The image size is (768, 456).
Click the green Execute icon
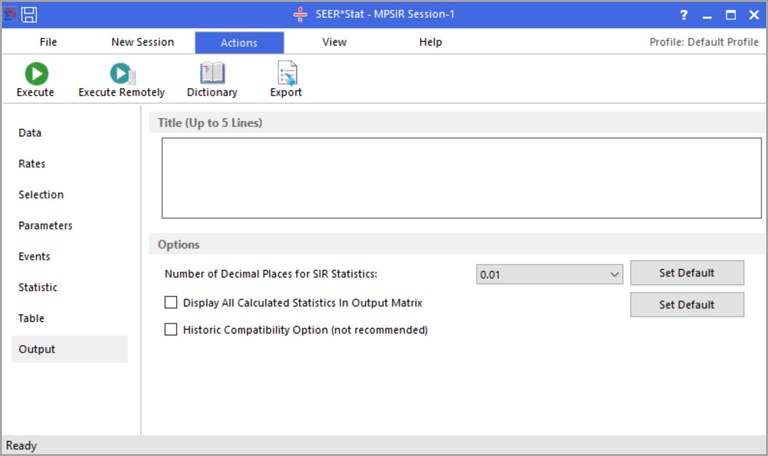(36, 74)
